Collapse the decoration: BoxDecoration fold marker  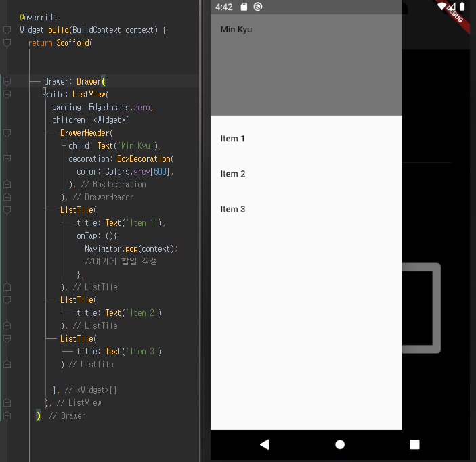(x=7, y=158)
